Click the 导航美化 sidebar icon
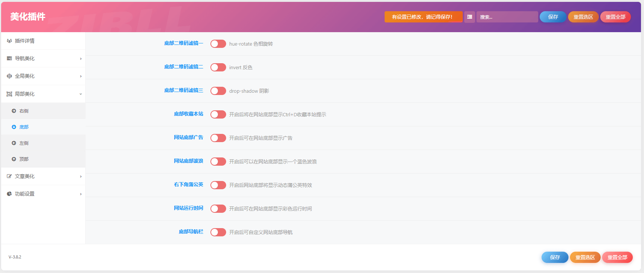The image size is (644, 273). coord(9,58)
